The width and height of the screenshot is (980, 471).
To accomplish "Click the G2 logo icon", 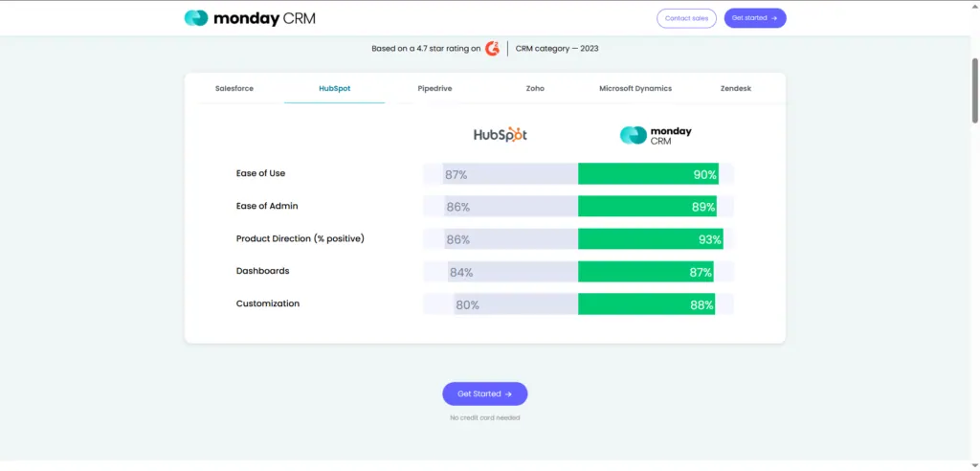I will pyautogui.click(x=493, y=48).
